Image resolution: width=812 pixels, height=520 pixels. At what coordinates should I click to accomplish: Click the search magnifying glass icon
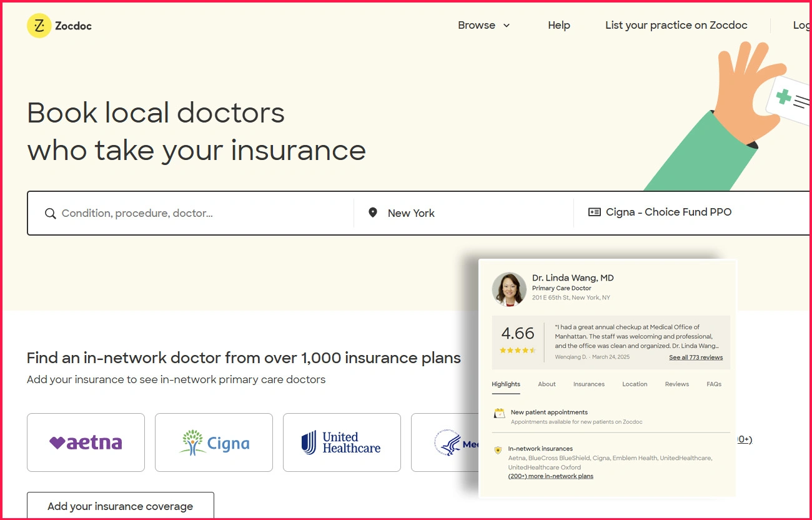click(x=51, y=214)
